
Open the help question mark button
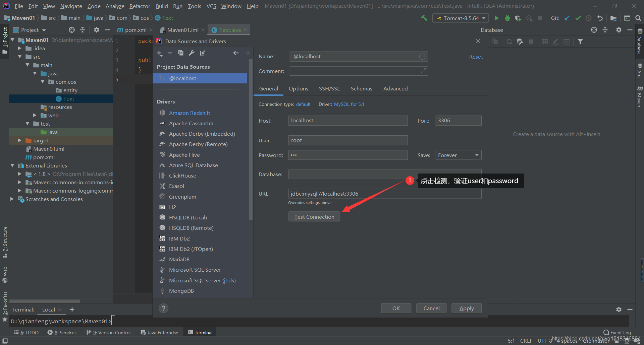[163, 308]
